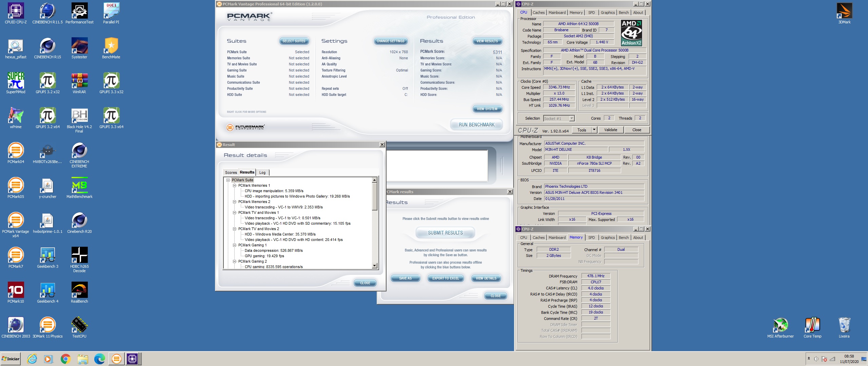Click result tree scrollbar down arrow
The width and height of the screenshot is (868, 366).
click(375, 266)
